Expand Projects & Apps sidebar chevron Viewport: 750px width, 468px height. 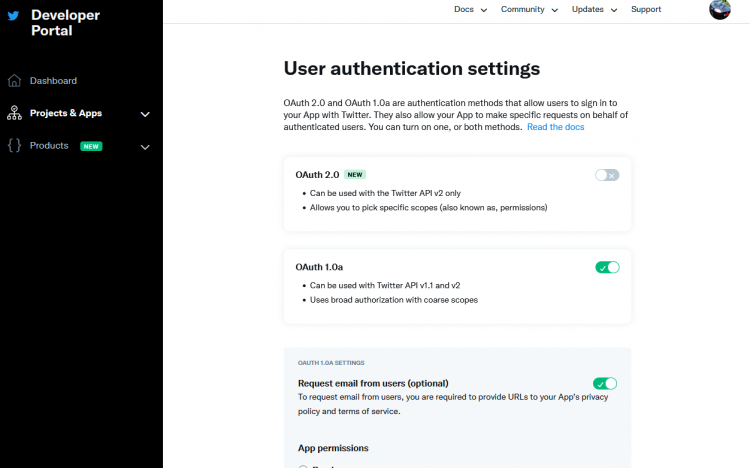(145, 114)
